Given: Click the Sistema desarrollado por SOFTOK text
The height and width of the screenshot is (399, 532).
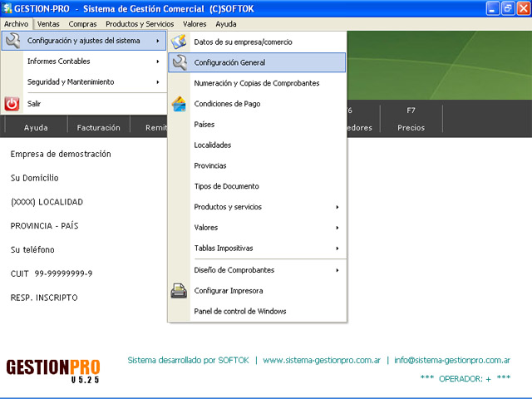Looking at the screenshot, I should (189, 360).
